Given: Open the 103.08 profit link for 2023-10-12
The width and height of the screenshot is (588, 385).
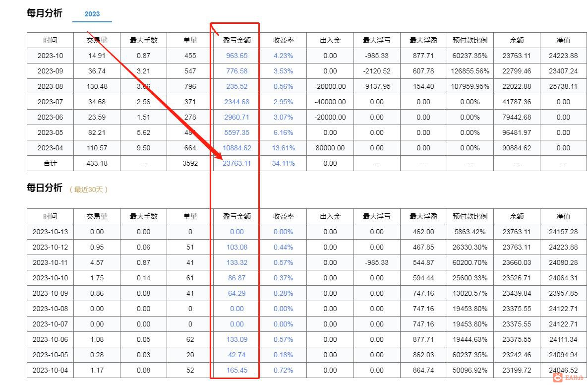Looking at the screenshot, I should (x=236, y=247).
